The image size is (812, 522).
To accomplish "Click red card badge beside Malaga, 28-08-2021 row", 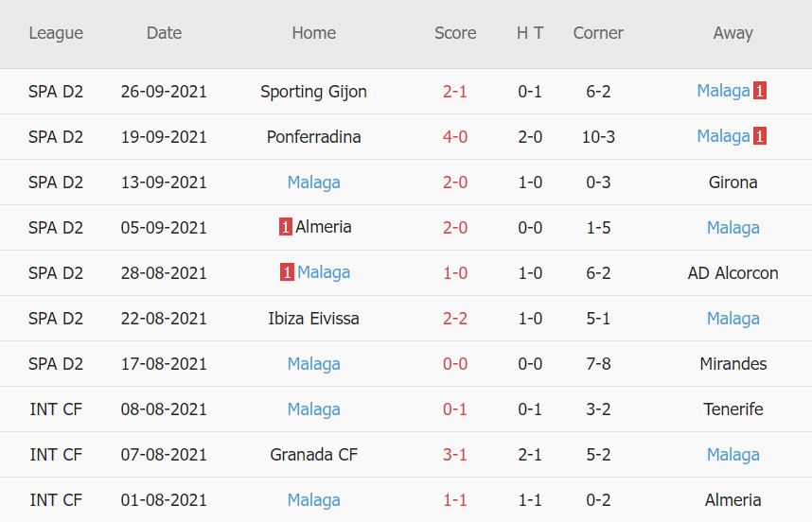I will 287,272.
